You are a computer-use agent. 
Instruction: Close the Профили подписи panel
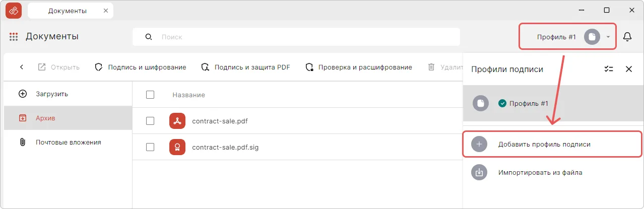(x=629, y=69)
